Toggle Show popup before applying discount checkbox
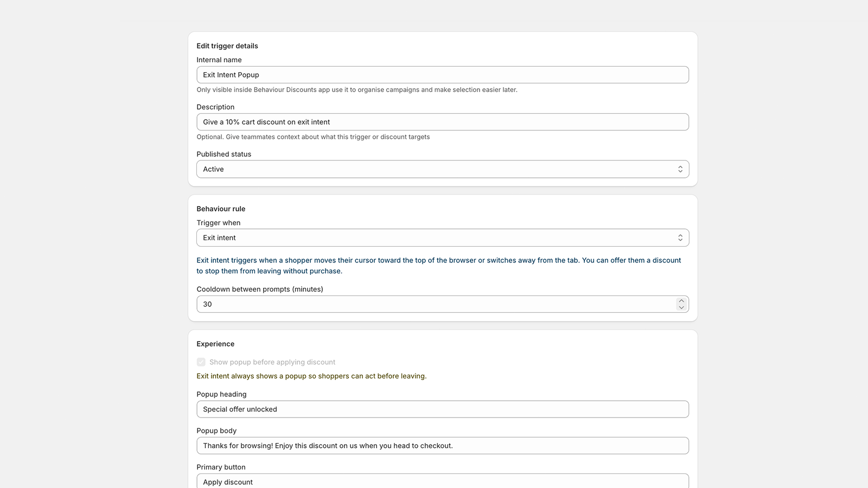Viewport: 868px width, 488px height. [201, 362]
